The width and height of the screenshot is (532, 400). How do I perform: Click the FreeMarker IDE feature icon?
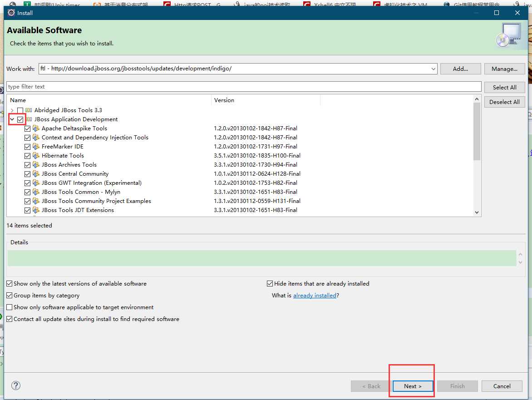point(36,147)
